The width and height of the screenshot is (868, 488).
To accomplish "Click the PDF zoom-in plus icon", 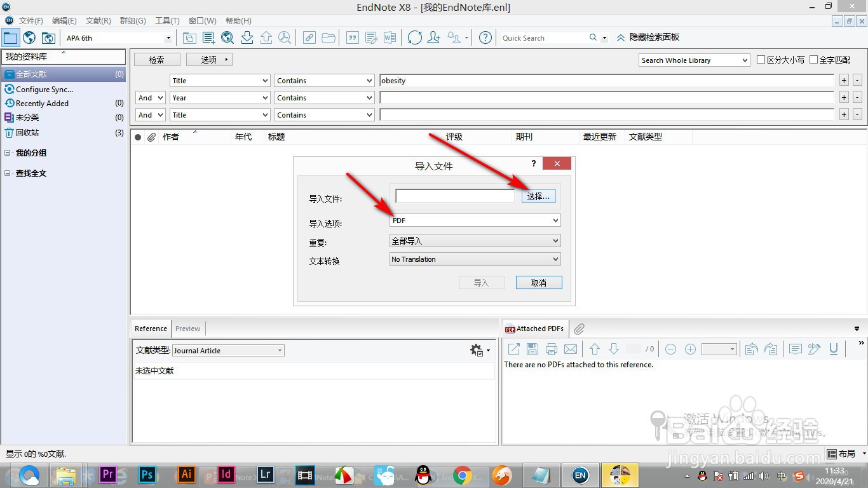I will [690, 349].
